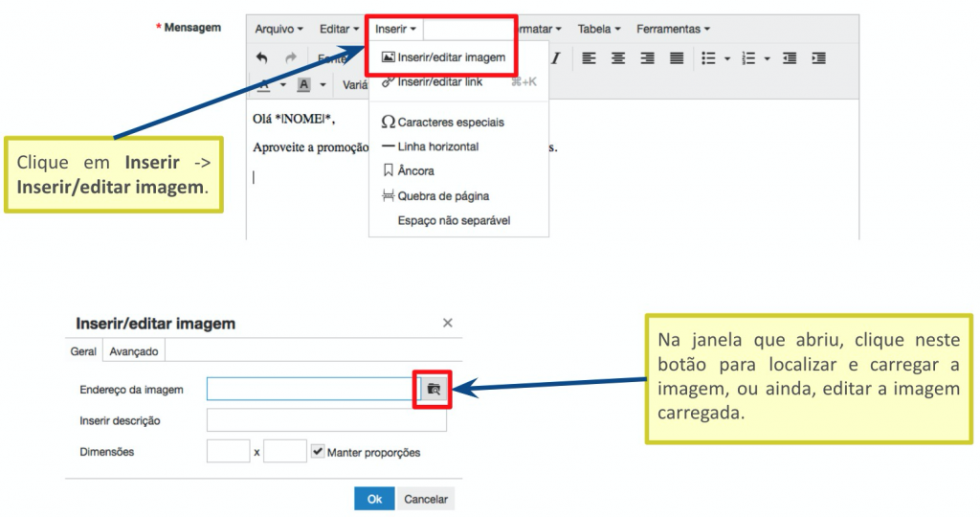The image size is (980, 517).
Task: Open the Tabela menu
Action: click(x=599, y=29)
